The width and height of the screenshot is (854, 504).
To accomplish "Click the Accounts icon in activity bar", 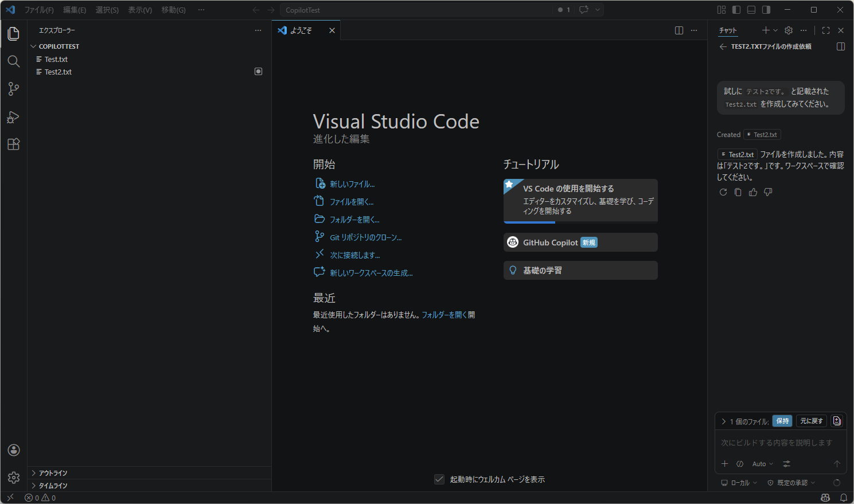I will pos(14,450).
